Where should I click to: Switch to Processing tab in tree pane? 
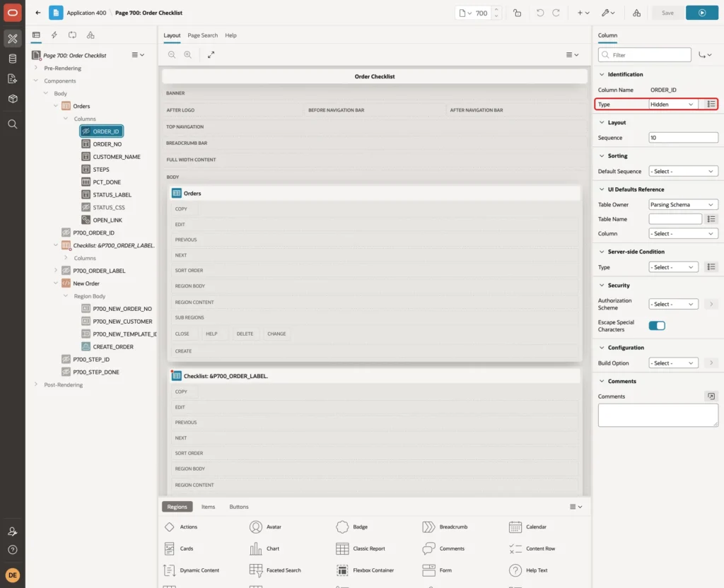pyautogui.click(x=73, y=35)
